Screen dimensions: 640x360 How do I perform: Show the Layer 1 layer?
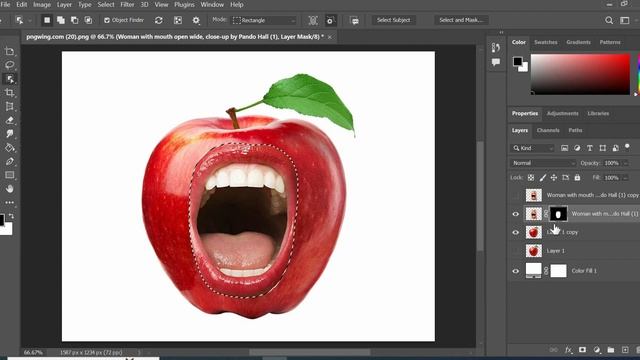[516, 251]
